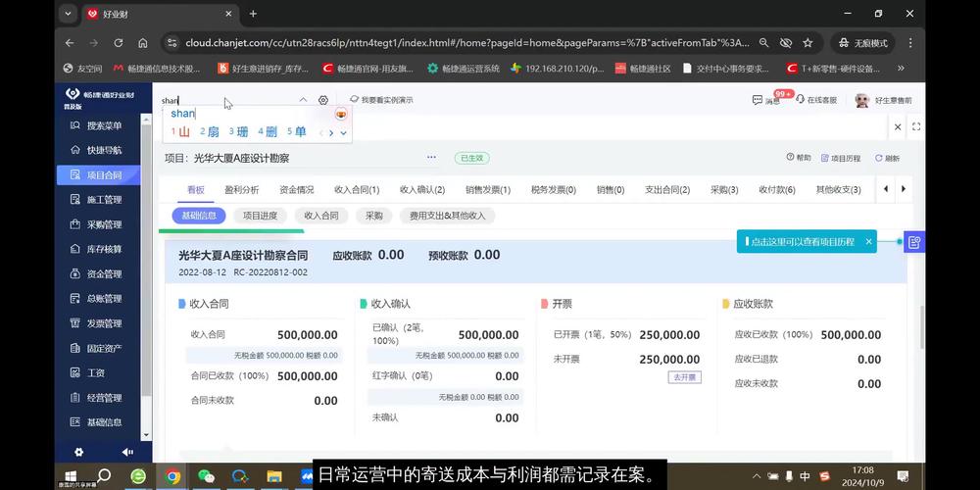Open 固定资产 module
The image size is (980, 490).
[97, 348]
